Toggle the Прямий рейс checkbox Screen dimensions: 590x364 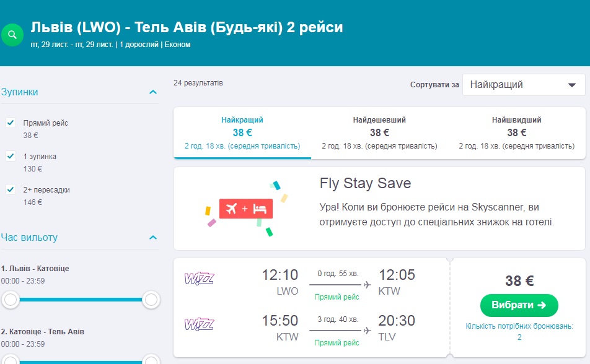(x=11, y=123)
